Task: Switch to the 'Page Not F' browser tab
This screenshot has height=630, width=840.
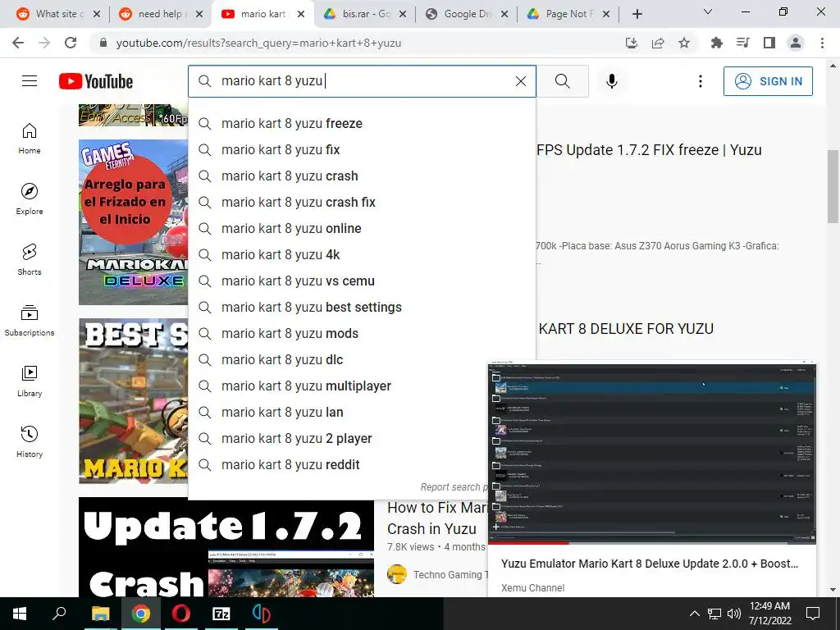Action: pos(568,14)
